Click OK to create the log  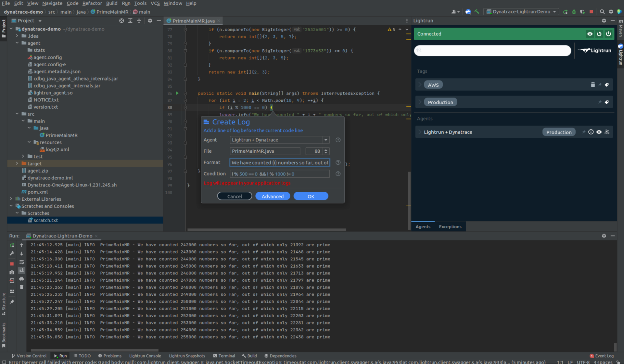[x=311, y=196]
